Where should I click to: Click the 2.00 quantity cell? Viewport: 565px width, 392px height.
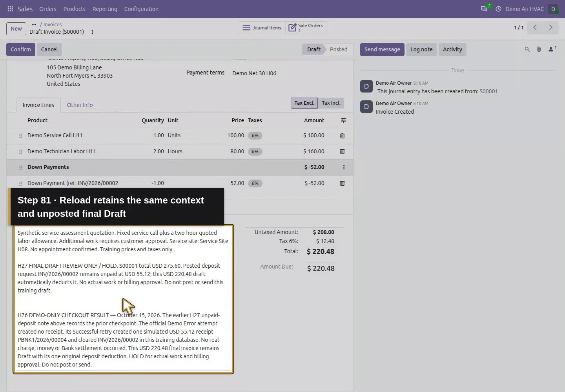pos(159,151)
